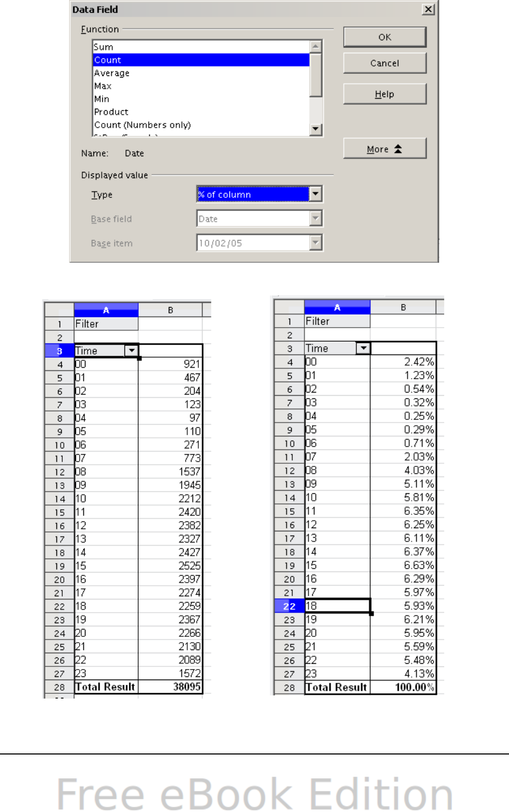Image resolution: width=509 pixels, height=812 pixels.
Task: Click the select-all corner in left sheet
Action: (x=60, y=310)
